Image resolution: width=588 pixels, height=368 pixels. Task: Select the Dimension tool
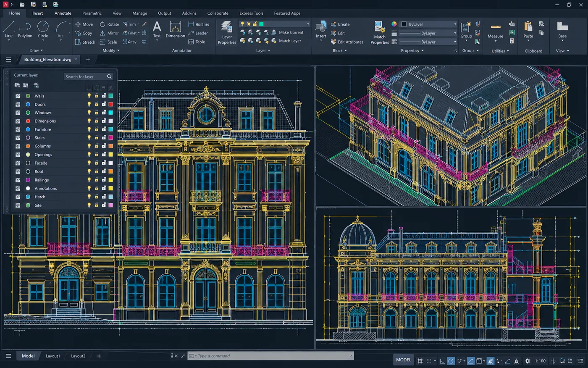[175, 30]
